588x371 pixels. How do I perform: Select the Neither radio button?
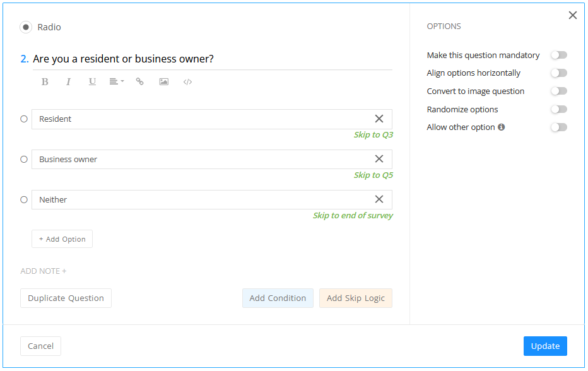click(x=24, y=199)
